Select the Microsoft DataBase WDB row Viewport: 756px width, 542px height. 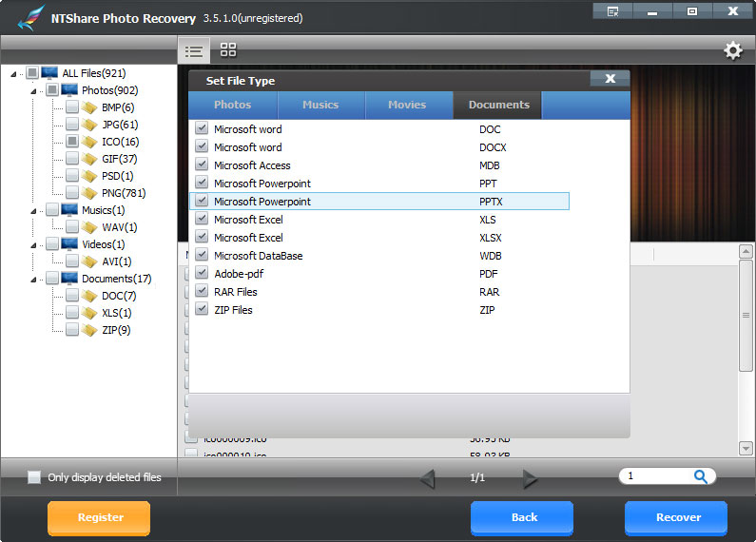pyautogui.click(x=379, y=256)
